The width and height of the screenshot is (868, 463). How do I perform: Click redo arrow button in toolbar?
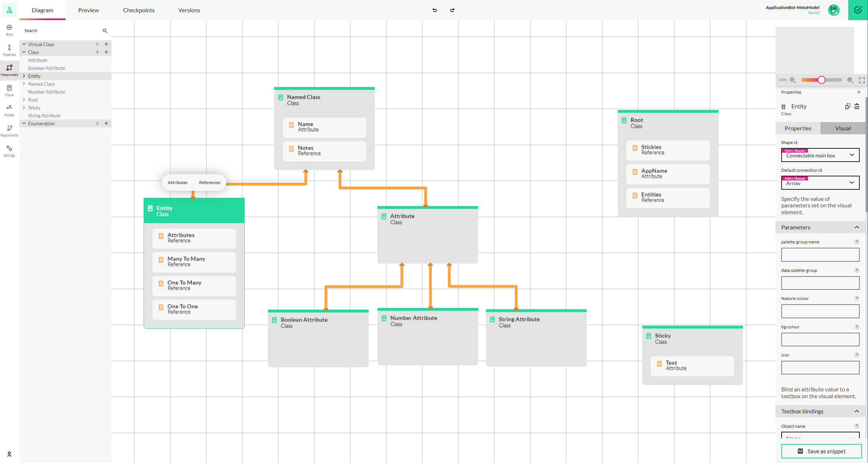click(x=452, y=10)
